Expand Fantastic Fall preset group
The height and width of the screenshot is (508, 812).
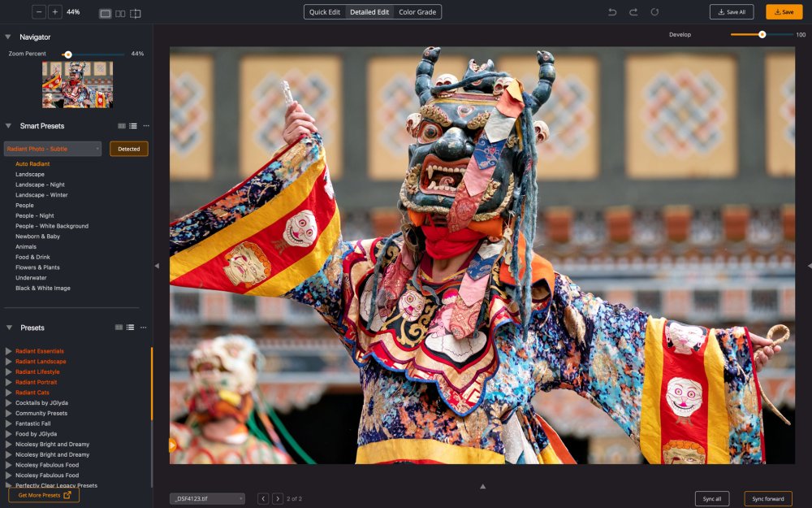(8, 423)
